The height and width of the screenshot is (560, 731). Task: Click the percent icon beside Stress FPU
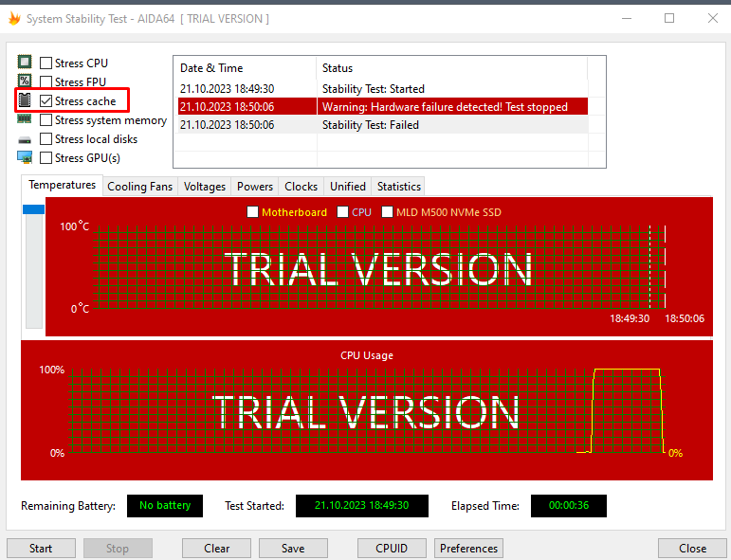tap(25, 81)
